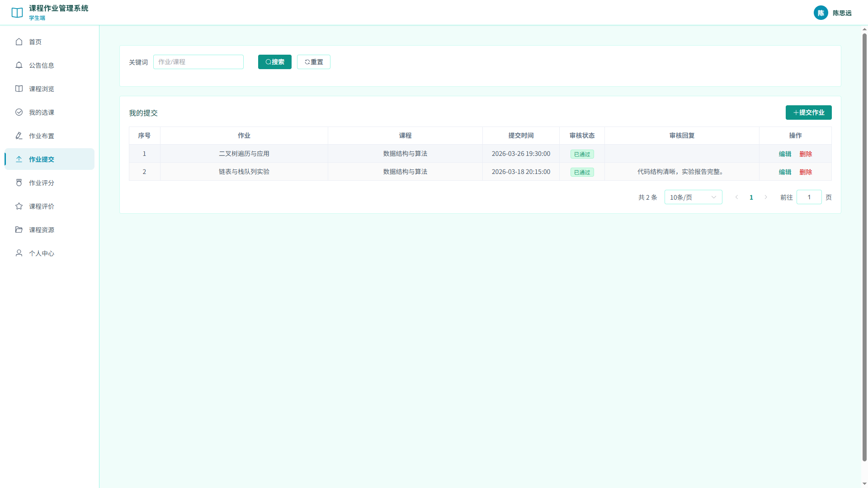Click the home icon beside 首页
The width and height of the screenshot is (868, 488).
[19, 42]
